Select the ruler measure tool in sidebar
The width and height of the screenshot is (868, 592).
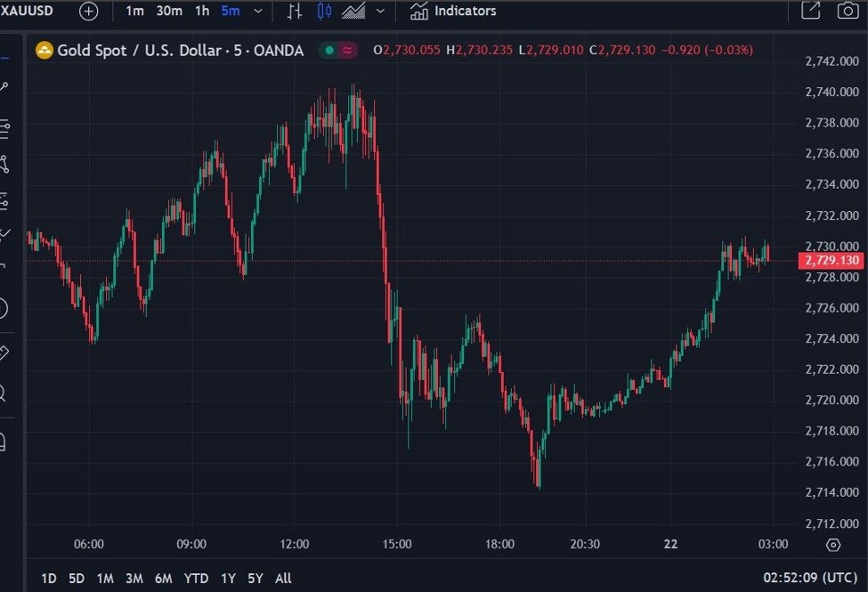(x=4, y=353)
